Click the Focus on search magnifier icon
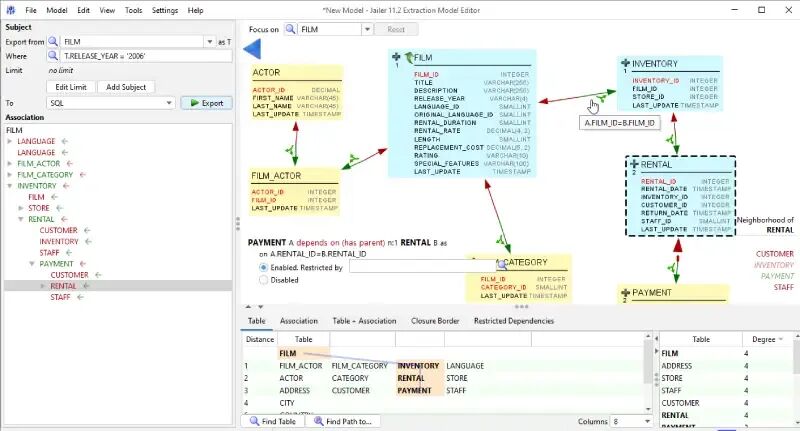The width and height of the screenshot is (800, 431). pos(290,29)
